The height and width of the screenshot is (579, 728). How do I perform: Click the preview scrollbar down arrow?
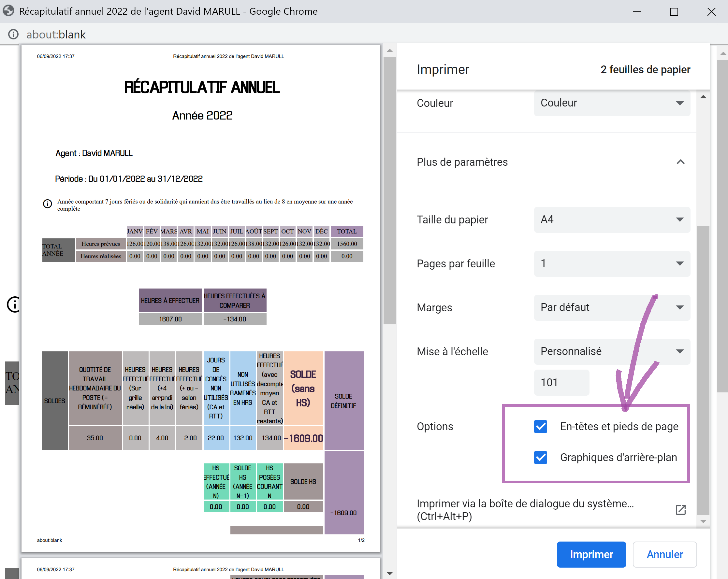[390, 573]
